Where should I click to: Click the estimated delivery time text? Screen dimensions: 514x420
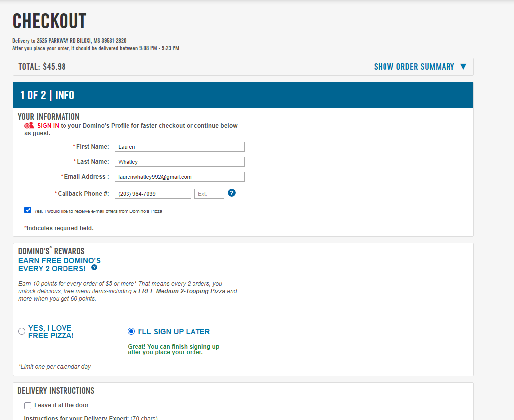[96, 48]
